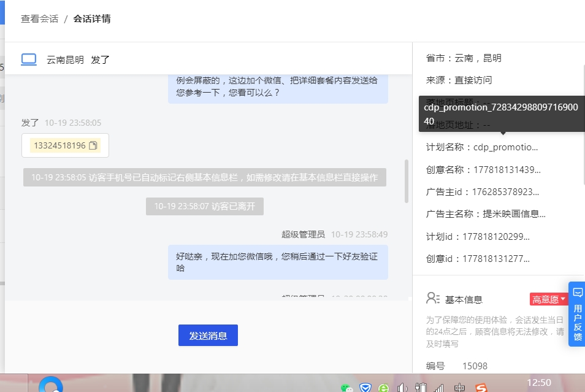Image resolution: width=585 pixels, height=392 pixels.
Task: Click the 计划名称 cdp_promotio... value
Action: (505, 147)
